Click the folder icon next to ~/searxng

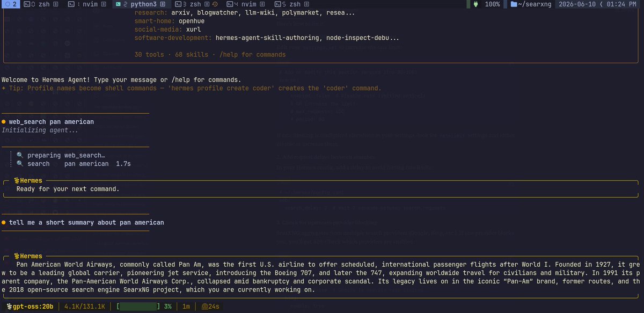coord(514,4)
